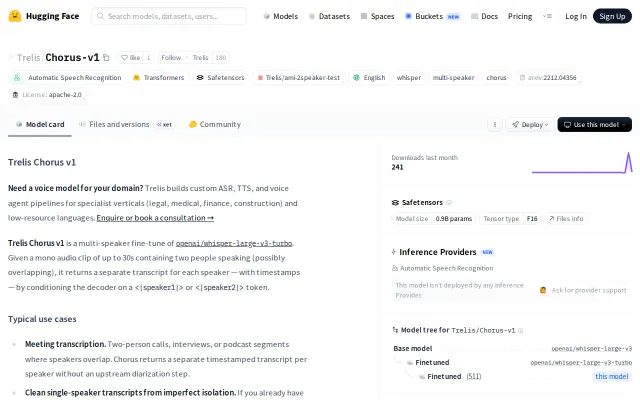The image size is (640, 400).
Task: Copy model name with the copy icon
Action: [106, 58]
